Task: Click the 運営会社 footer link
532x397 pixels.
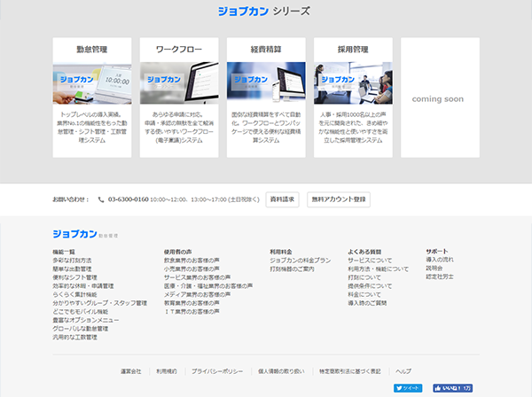Action: (131, 371)
